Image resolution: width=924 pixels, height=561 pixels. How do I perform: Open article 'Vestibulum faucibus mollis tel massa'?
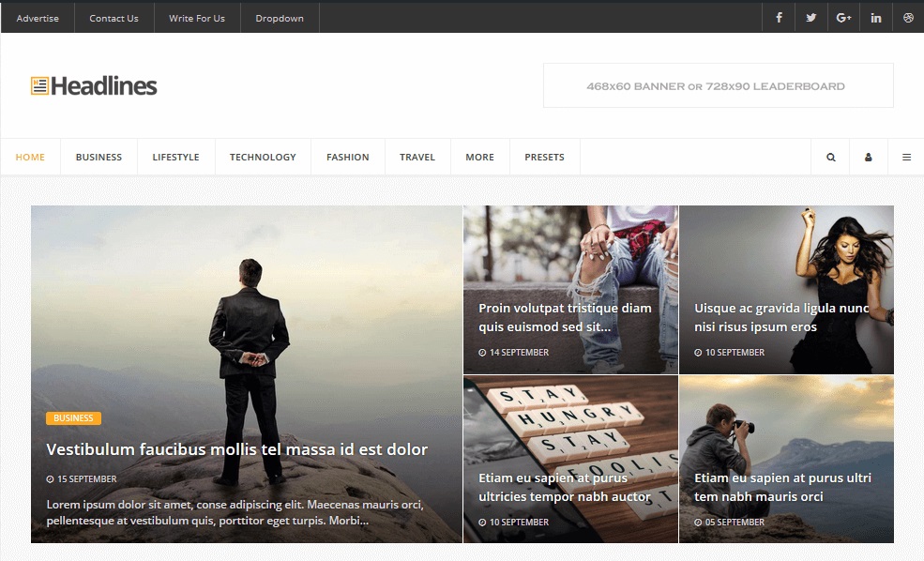pyautogui.click(x=237, y=449)
